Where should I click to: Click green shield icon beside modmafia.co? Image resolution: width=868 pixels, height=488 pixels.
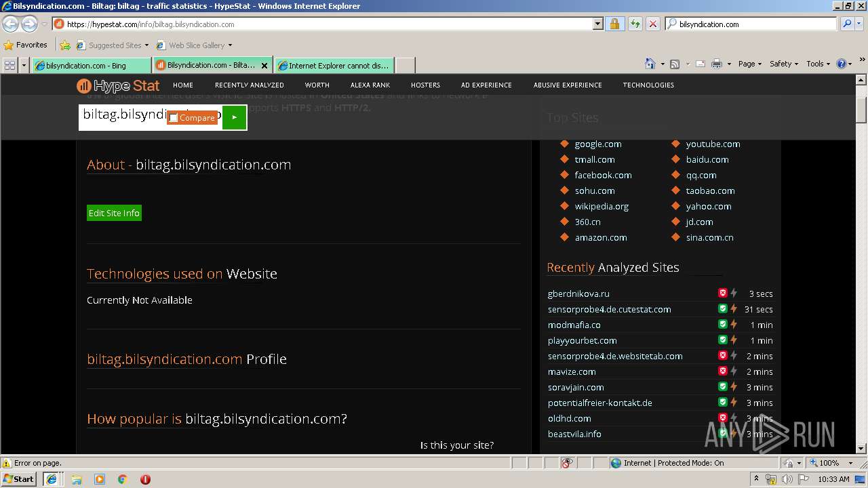[x=723, y=325]
